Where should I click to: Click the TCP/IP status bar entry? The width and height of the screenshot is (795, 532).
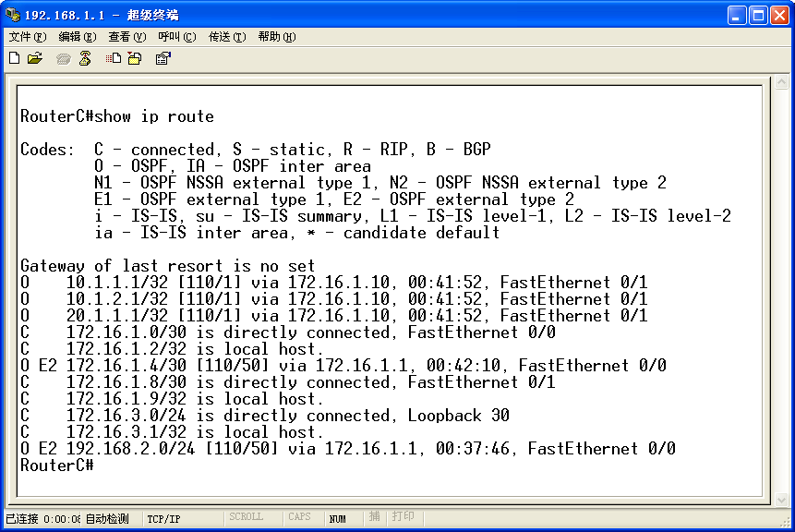163,519
